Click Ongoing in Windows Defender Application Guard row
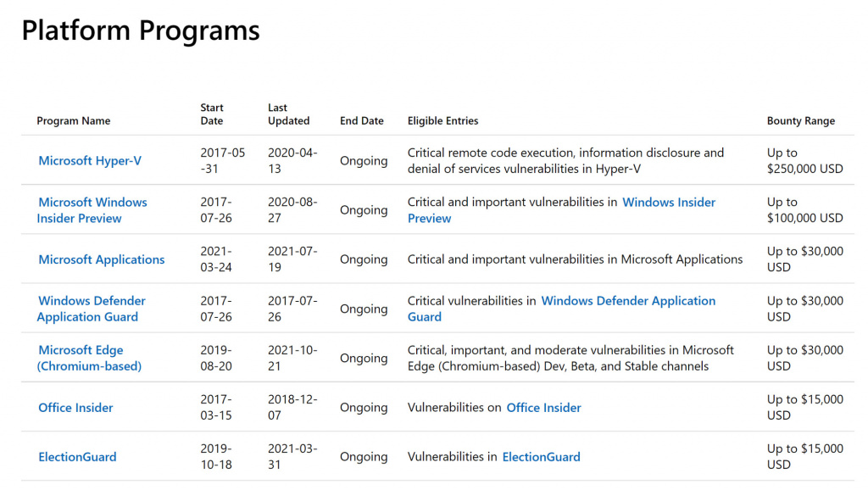 [364, 309]
